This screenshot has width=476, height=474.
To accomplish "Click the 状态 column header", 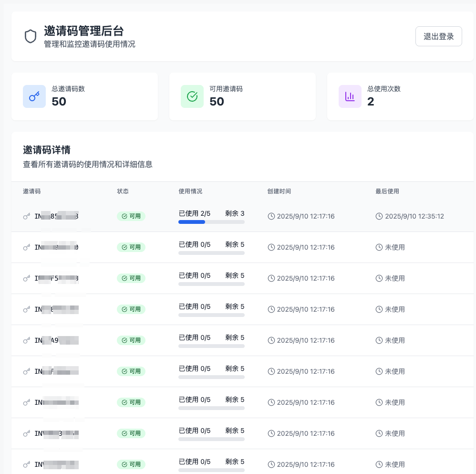I will pyautogui.click(x=123, y=191).
